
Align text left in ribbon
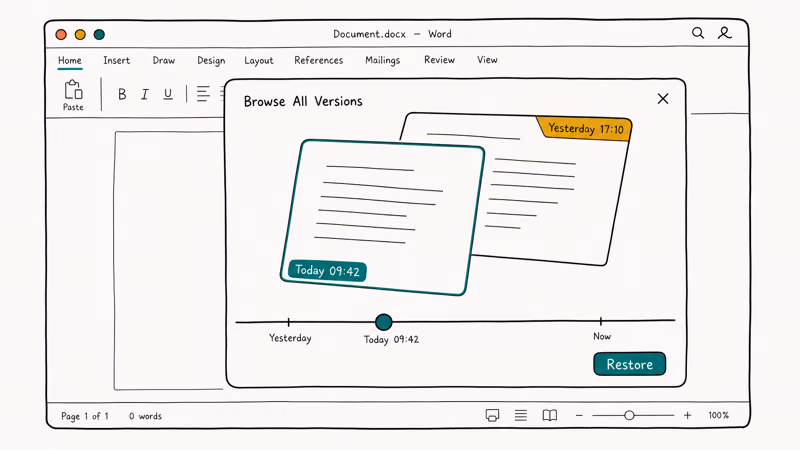pyautogui.click(x=203, y=94)
